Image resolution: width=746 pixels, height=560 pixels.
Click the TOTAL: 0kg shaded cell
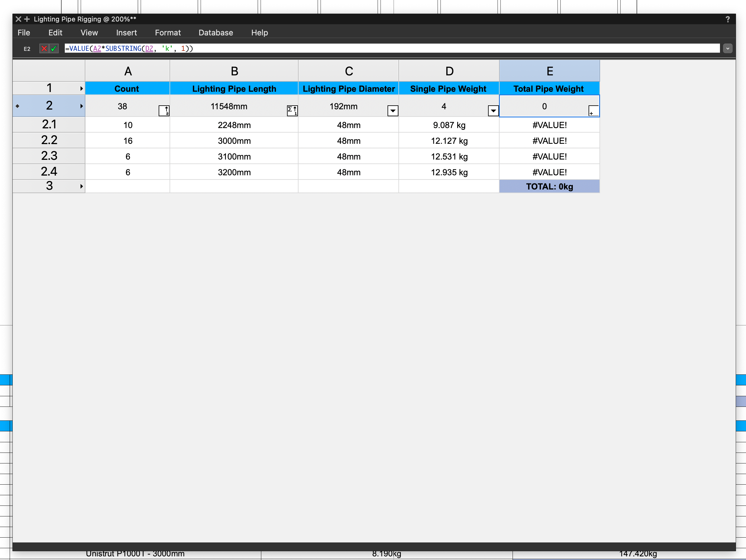tap(550, 186)
